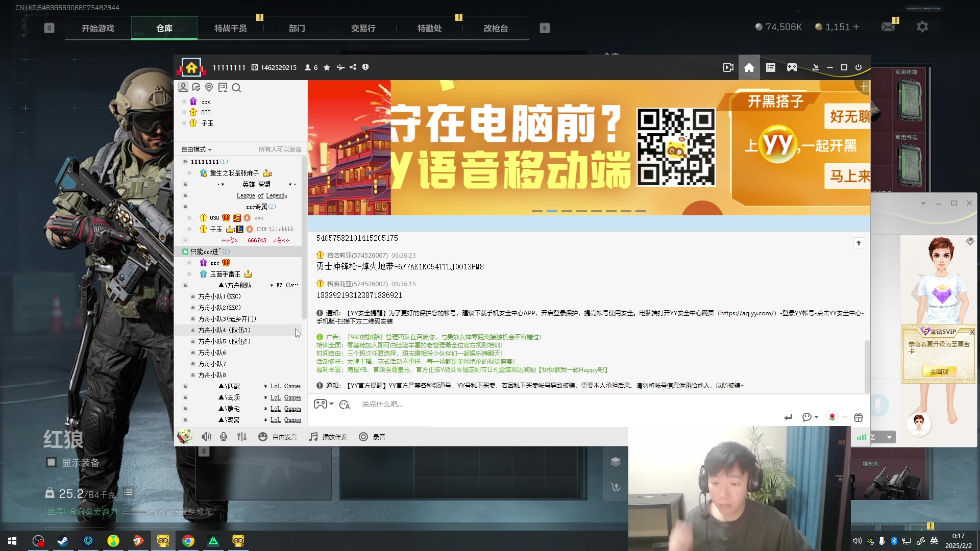This screenshot has height=551, width=980.
Task: Open game settings gear icon at top right
Action: 922,27
